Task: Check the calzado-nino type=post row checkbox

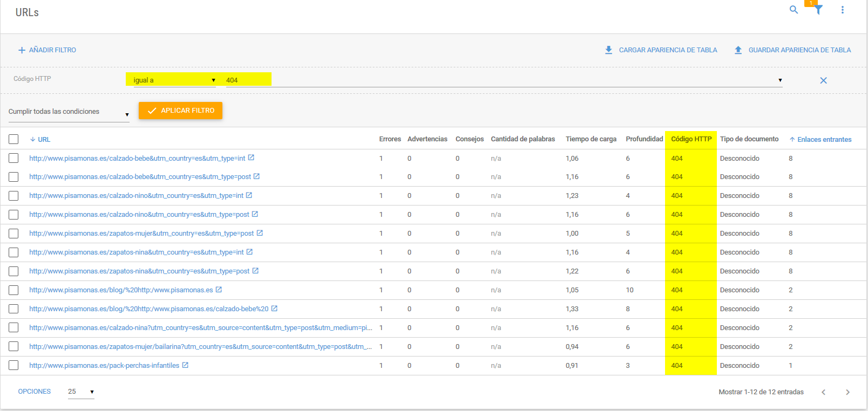Action: point(13,215)
